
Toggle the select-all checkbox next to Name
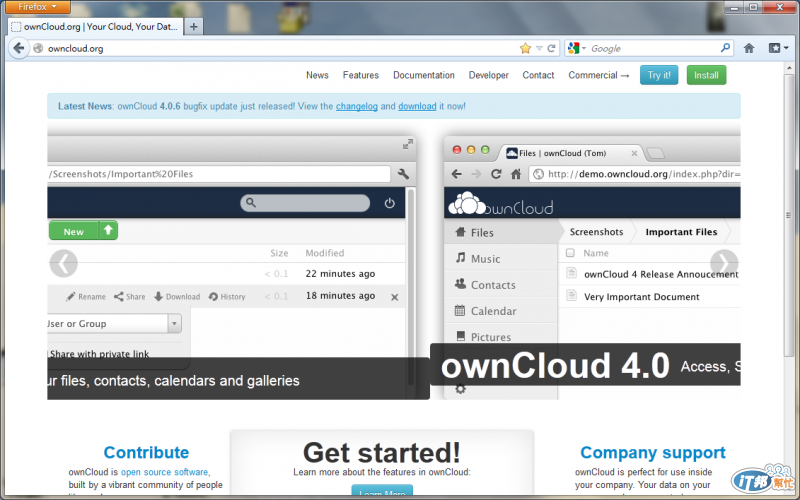tap(570, 253)
